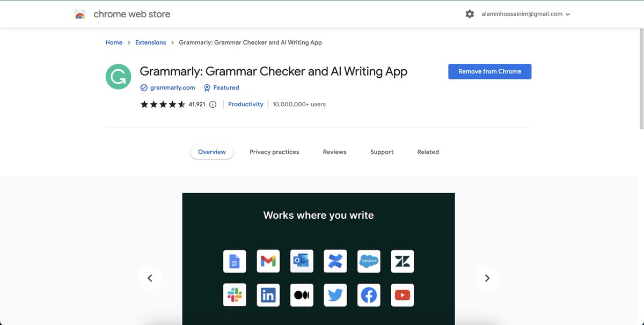Show the next screenshot with right arrow
Screen dimensions: 644x325
[x=487, y=278]
